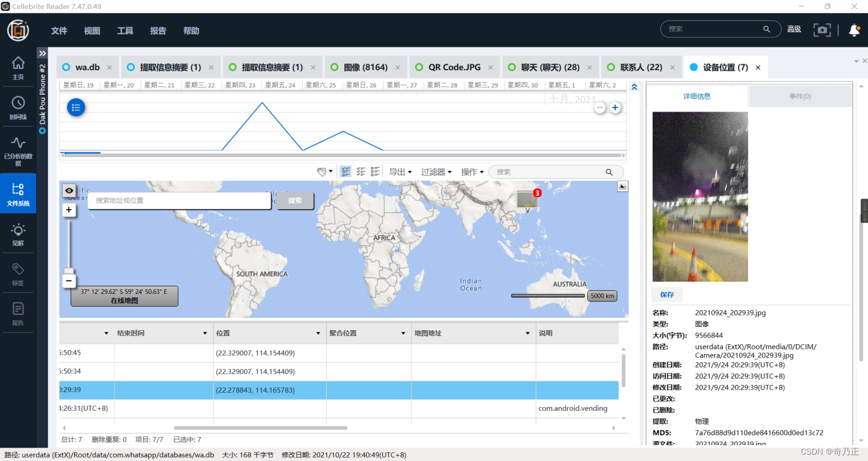
Task: Open the 地图地址 column filter arrow
Action: pyautogui.click(x=528, y=334)
